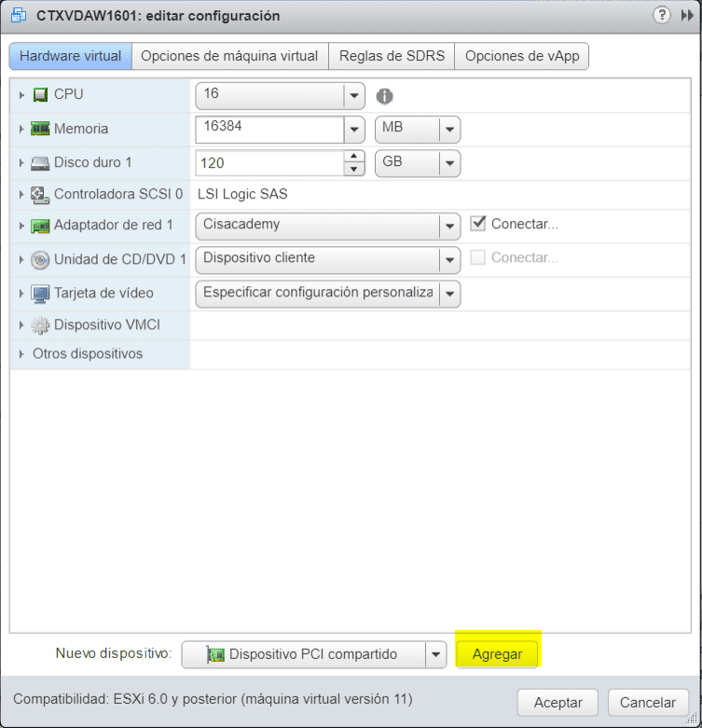Select the Hardware virtual tab

pyautogui.click(x=71, y=56)
